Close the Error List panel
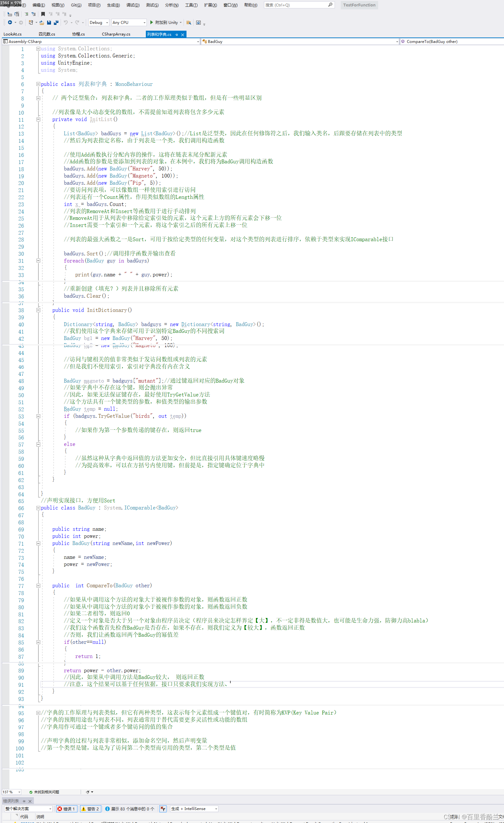The width and height of the screenshot is (504, 823). [30, 801]
